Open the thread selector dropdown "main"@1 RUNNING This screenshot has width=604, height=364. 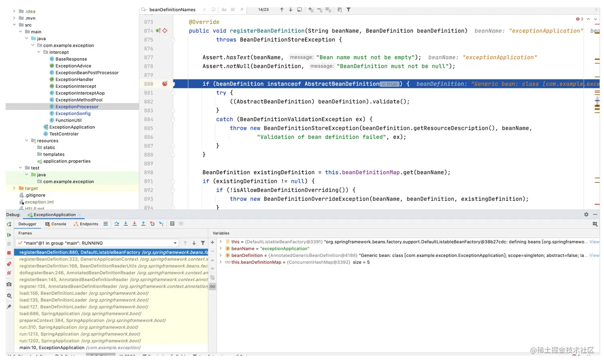tap(97, 243)
